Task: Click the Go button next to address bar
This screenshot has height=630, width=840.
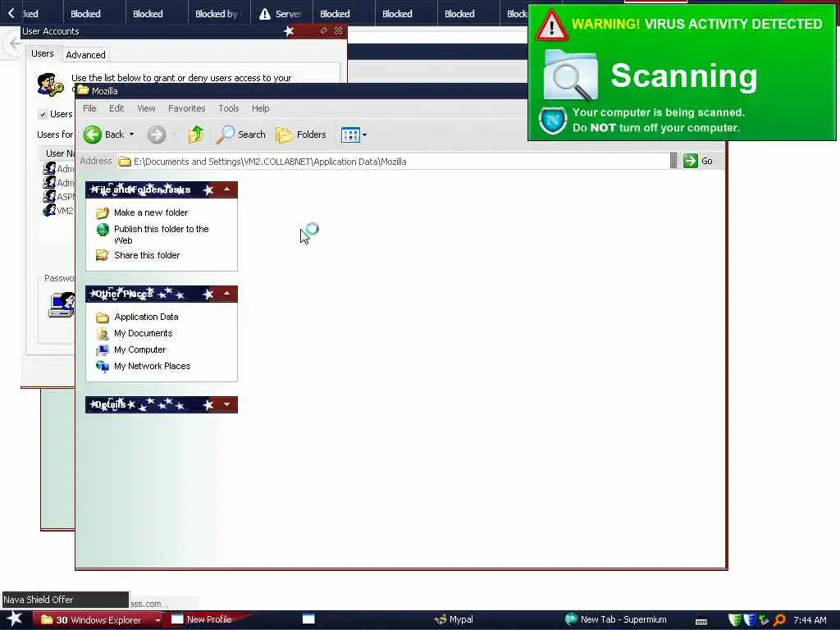Action: click(x=698, y=161)
